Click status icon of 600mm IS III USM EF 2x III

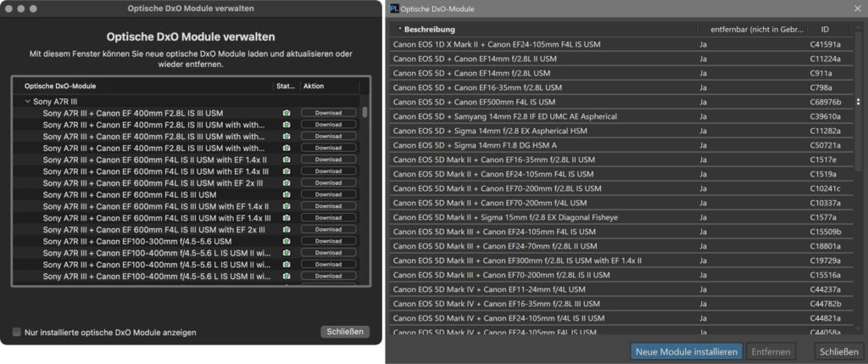coord(287,229)
